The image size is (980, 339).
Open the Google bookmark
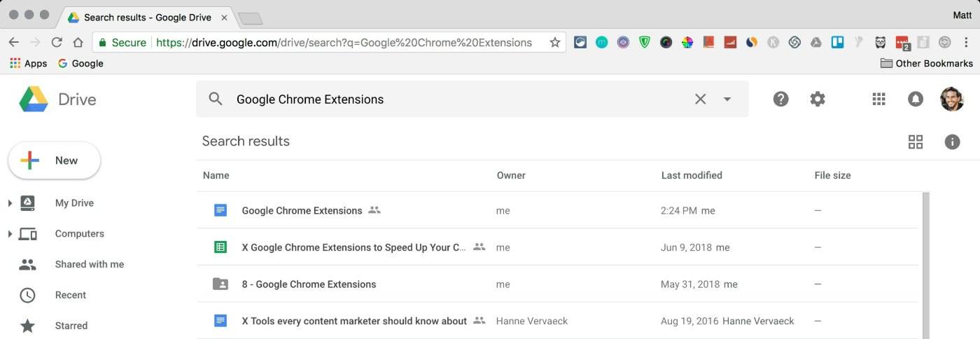[x=80, y=63]
